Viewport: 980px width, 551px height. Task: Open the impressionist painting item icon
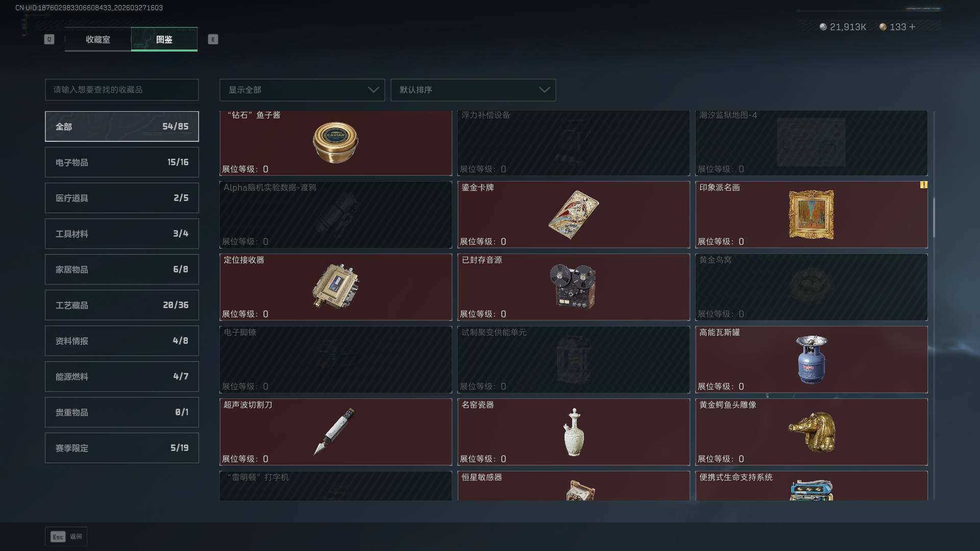(x=812, y=215)
